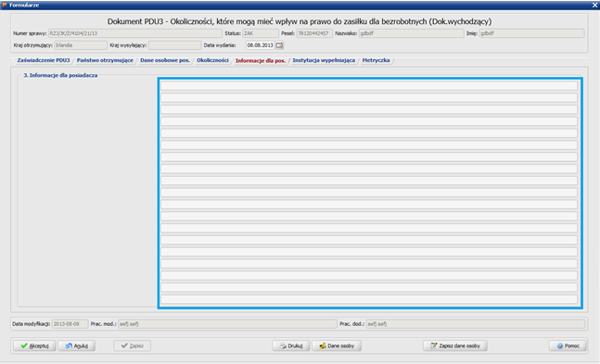Open Dane osoby
600x364 pixels.
(x=337, y=345)
